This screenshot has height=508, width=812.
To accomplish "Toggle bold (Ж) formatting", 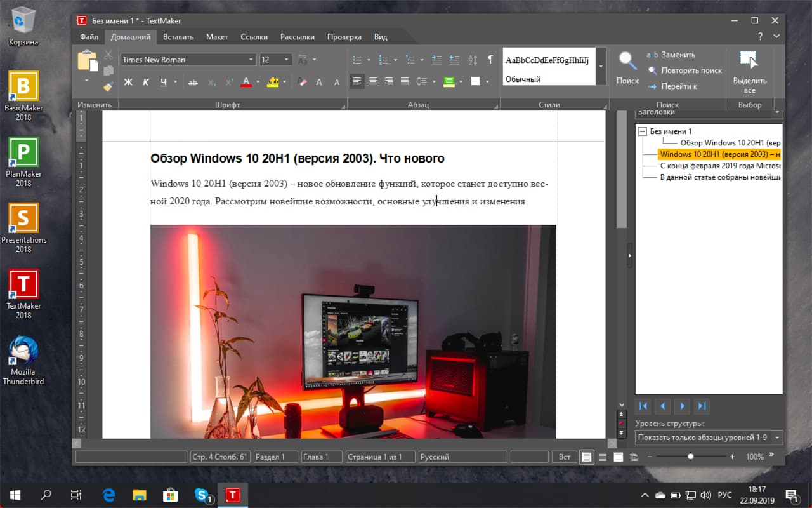I will tap(128, 82).
